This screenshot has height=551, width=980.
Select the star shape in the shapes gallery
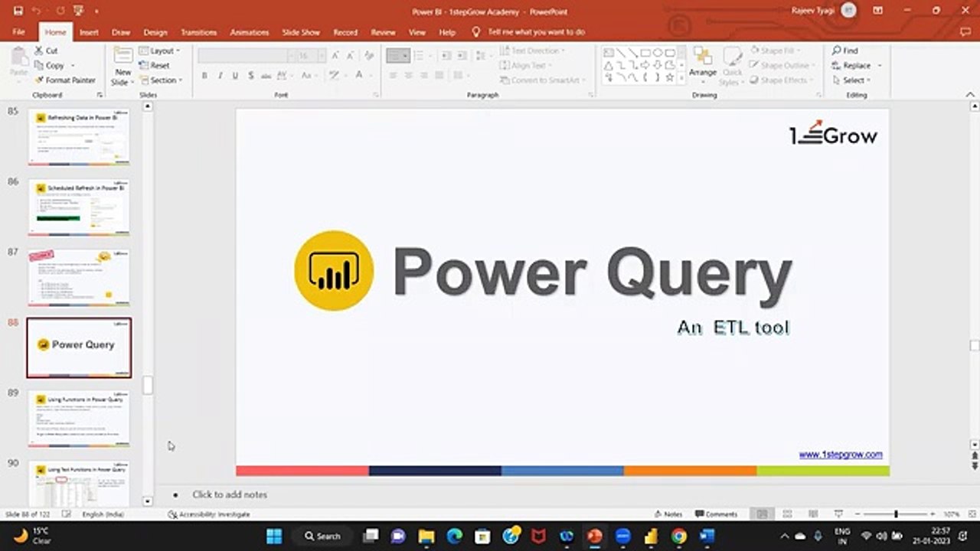pyautogui.click(x=670, y=77)
